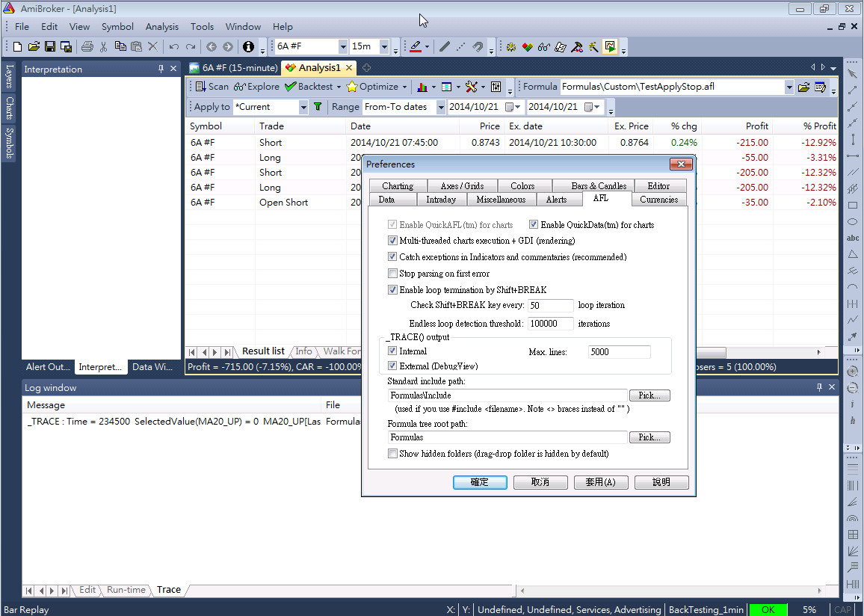Switch to Intraday tab in Preferences
The width and height of the screenshot is (864, 616).
pos(441,200)
